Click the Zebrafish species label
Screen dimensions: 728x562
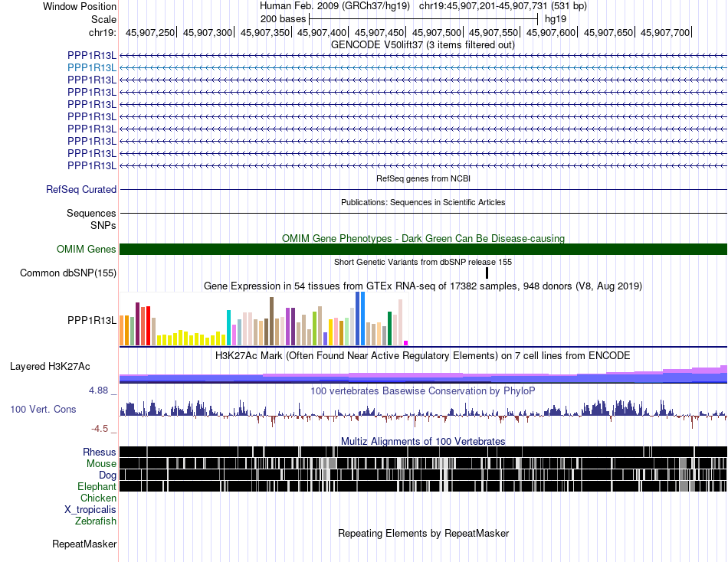[x=96, y=521]
